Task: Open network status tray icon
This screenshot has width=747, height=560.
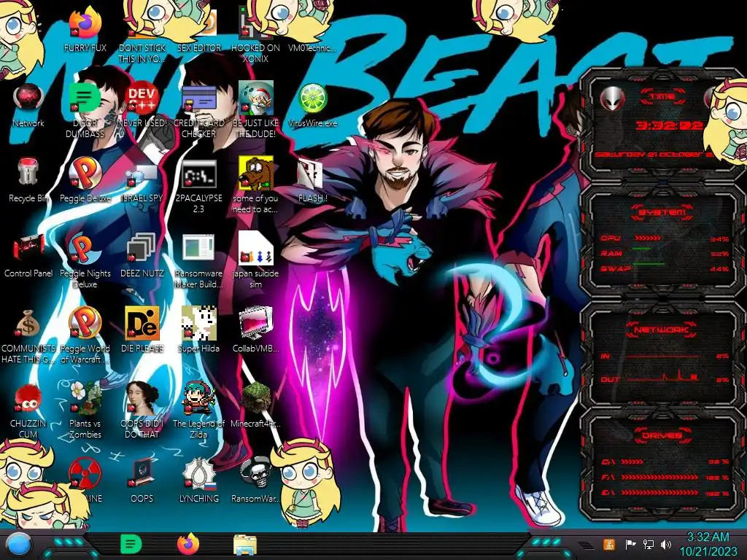Action: click(x=648, y=544)
